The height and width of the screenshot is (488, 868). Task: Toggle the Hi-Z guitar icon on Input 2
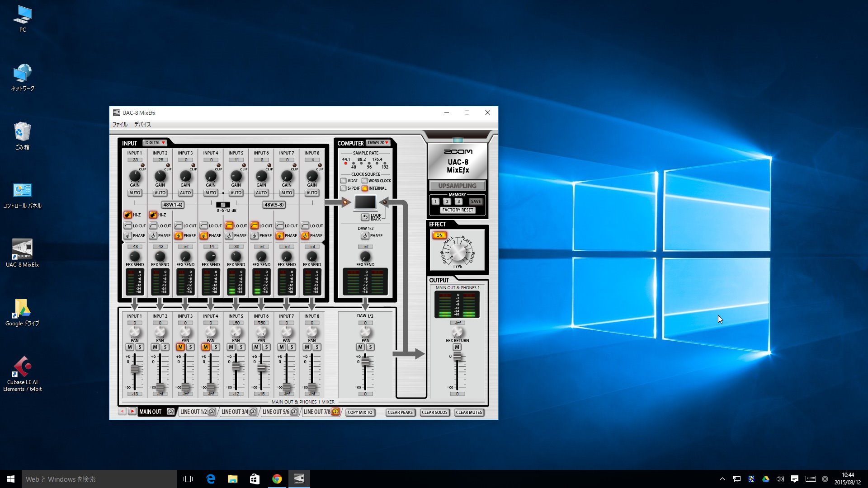click(153, 215)
